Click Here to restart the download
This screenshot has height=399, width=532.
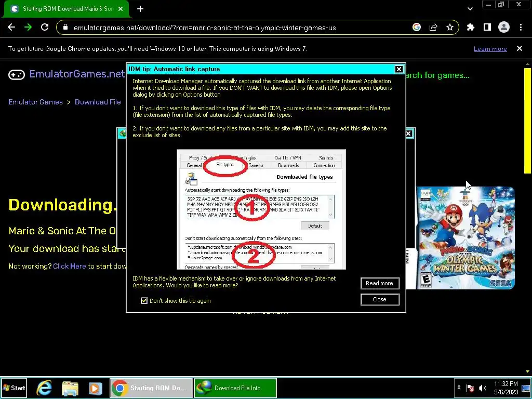[69, 266]
